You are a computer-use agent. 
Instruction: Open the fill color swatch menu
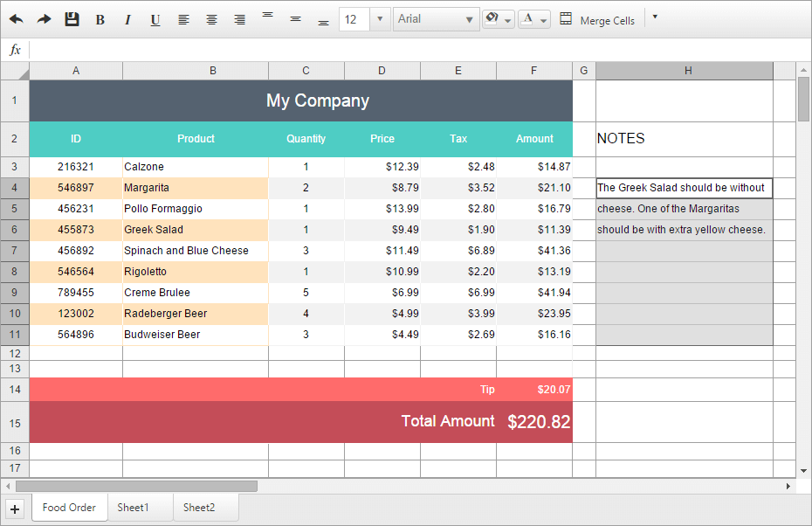coord(507,19)
